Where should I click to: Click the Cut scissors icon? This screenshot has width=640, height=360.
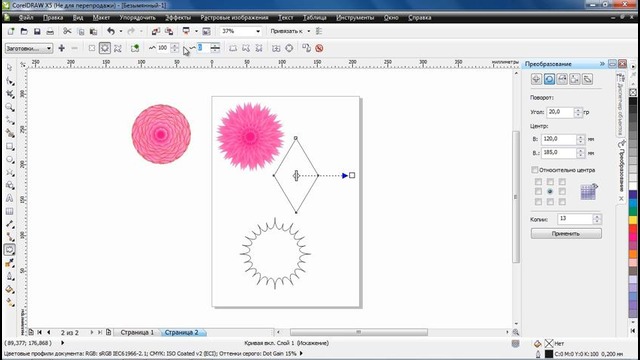click(67, 31)
